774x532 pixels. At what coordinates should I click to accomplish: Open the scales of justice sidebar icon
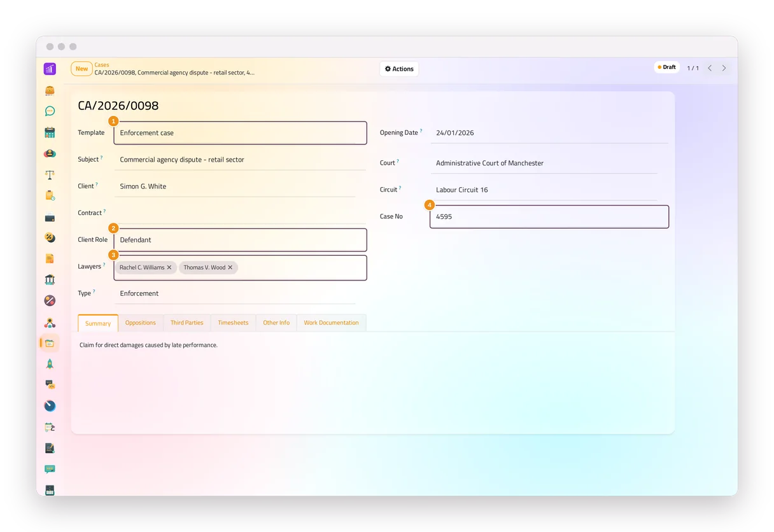click(x=50, y=174)
